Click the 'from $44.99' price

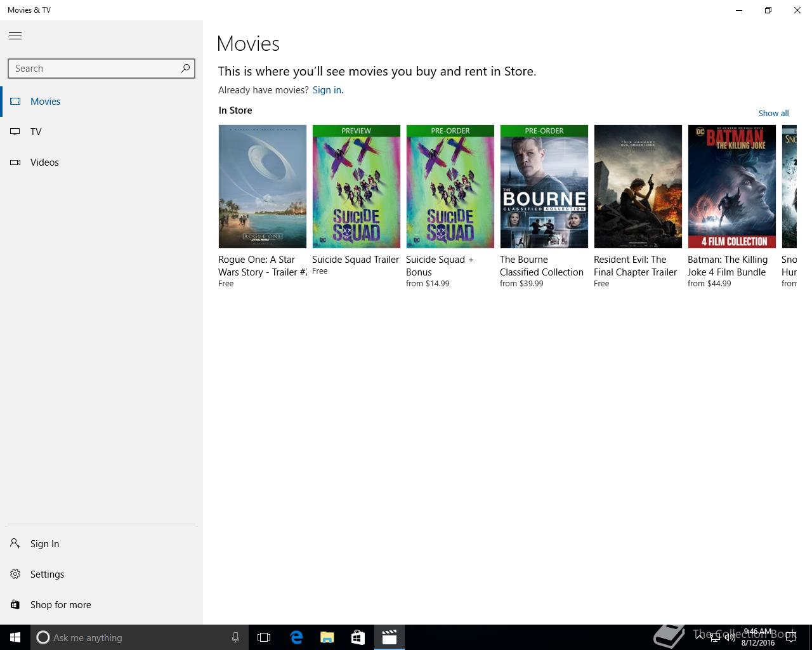click(x=709, y=284)
